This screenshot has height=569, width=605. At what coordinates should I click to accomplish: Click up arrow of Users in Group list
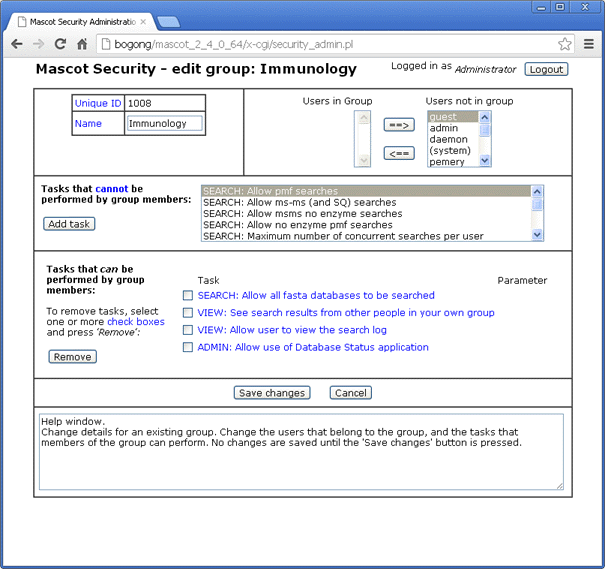pos(363,117)
